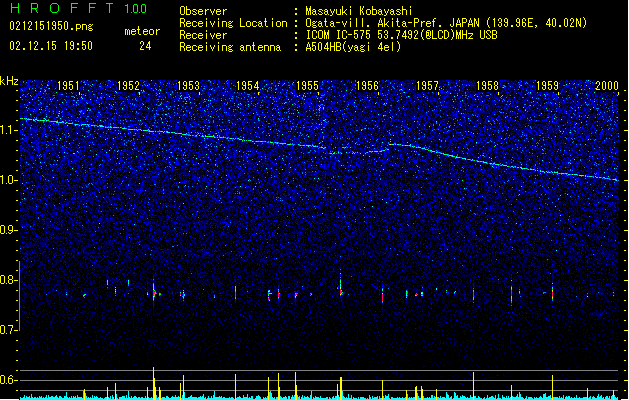Click the Receiver label
This screenshot has height=400, width=629.
click(x=203, y=35)
